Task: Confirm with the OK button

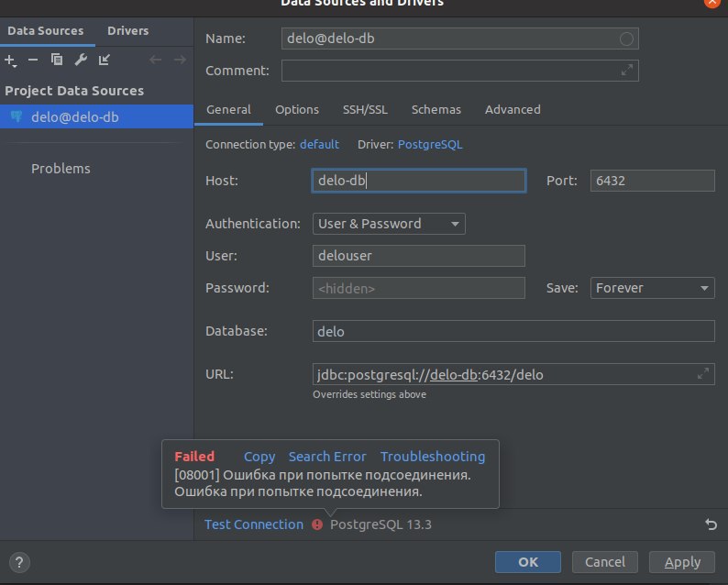Action: [x=528, y=562]
